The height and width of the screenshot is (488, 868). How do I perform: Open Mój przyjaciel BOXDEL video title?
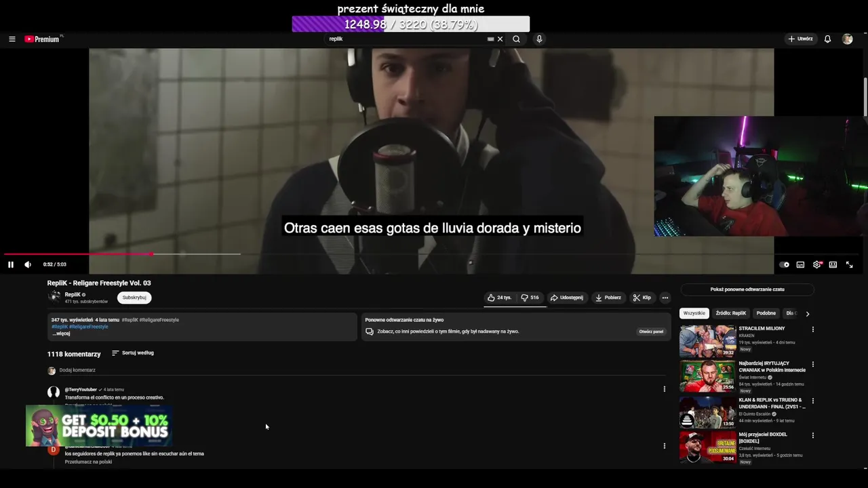pos(763,438)
